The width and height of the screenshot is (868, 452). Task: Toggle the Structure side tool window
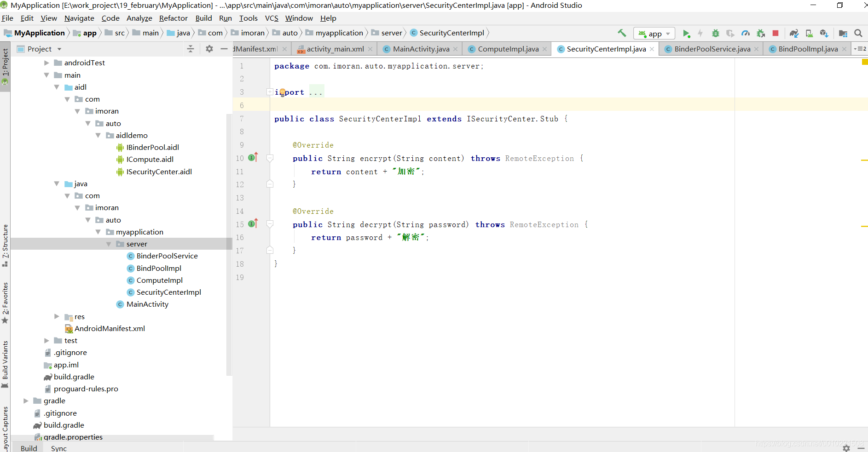tap(5, 245)
